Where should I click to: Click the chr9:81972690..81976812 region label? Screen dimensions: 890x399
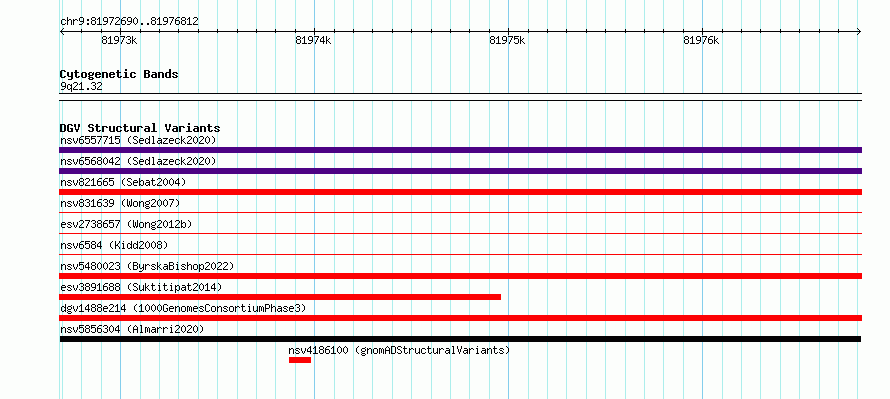point(129,22)
